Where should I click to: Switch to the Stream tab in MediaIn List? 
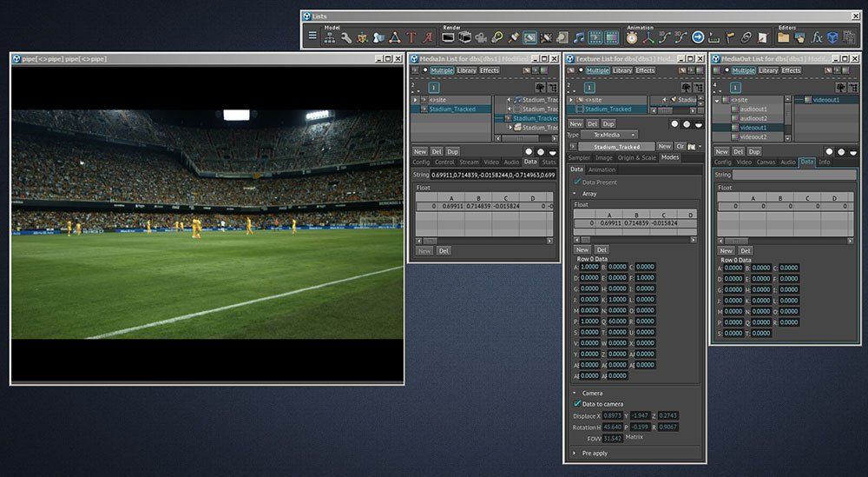click(469, 162)
